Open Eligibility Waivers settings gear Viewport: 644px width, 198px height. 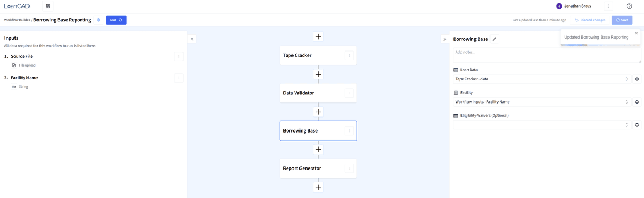(637, 125)
